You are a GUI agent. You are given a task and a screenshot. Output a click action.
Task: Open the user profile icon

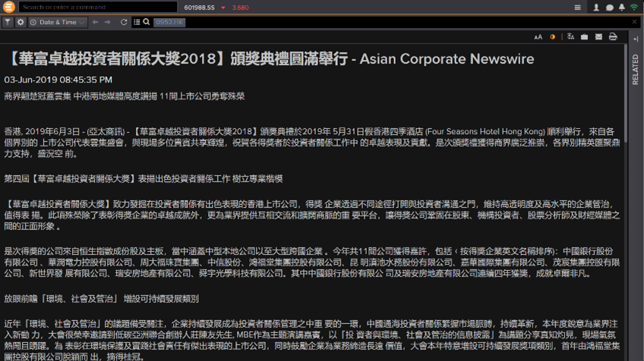[596, 8]
